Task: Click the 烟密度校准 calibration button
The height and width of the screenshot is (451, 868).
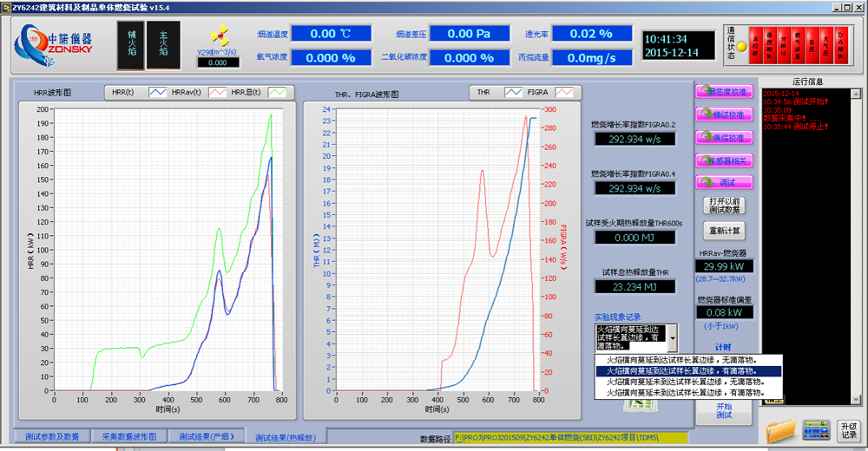Action: [724, 91]
